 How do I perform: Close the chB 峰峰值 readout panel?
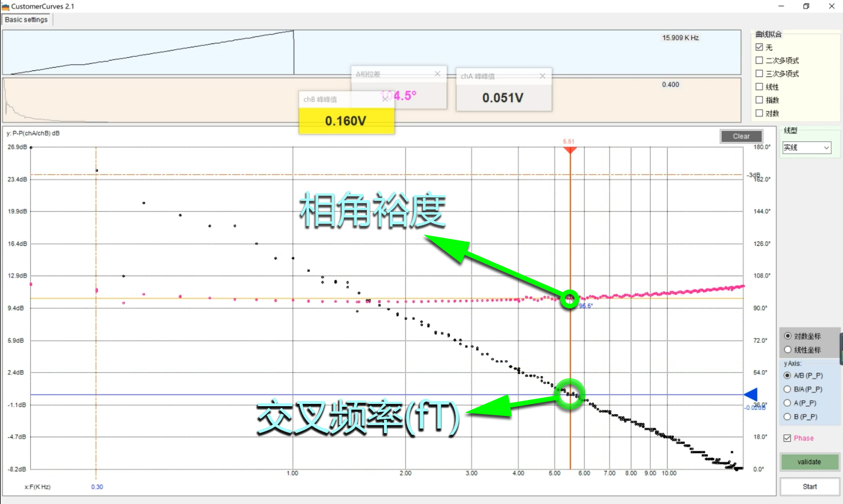tap(385, 99)
